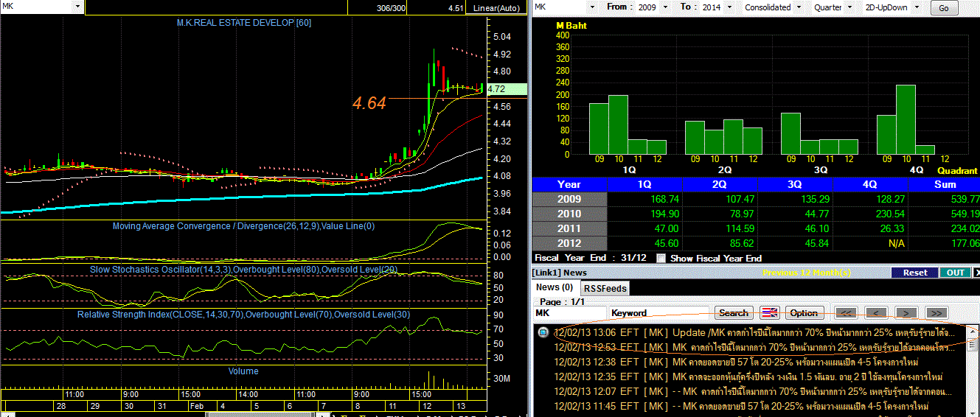The height and width of the screenshot is (417, 980).
Task: Click the Relative Strength Index indicator title
Action: tap(243, 315)
